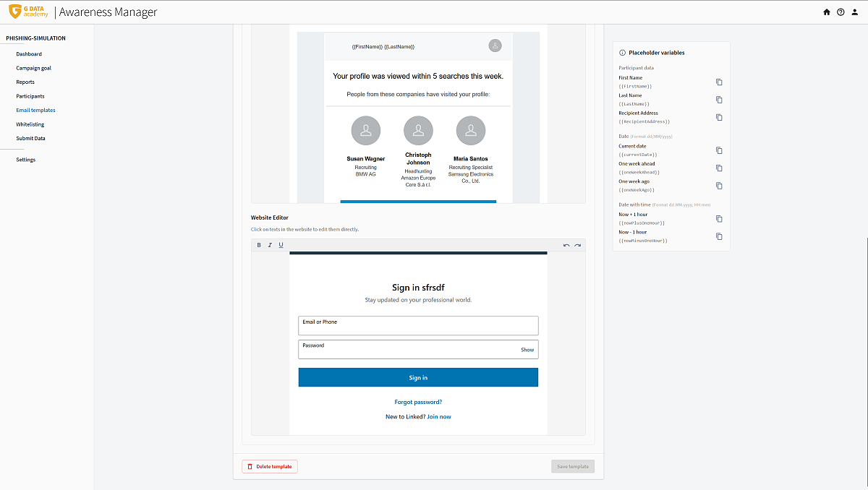Screen dimensions: 868x490
Task: Click the Save template button
Action: tap(573, 466)
